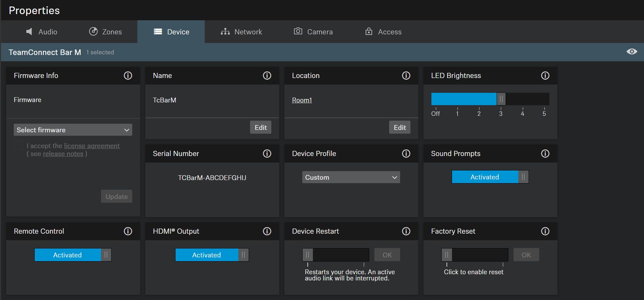Click the Zones tab icon
Viewport: 644px width, 300px height.
click(x=93, y=31)
